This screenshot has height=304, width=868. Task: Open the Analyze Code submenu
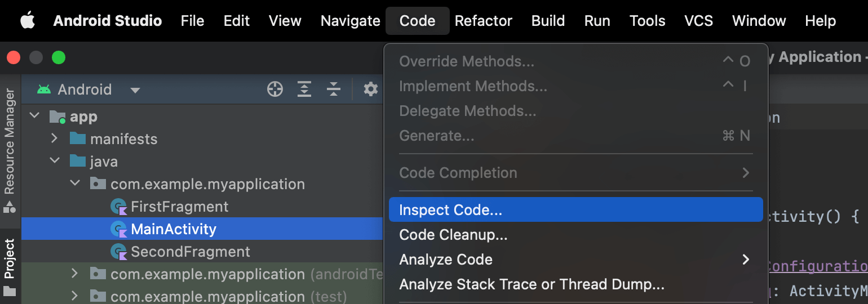[576, 260]
